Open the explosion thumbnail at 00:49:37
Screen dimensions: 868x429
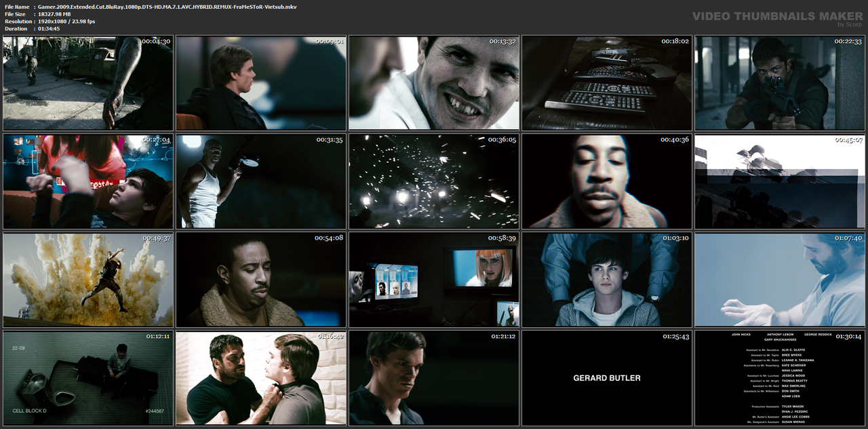point(88,280)
